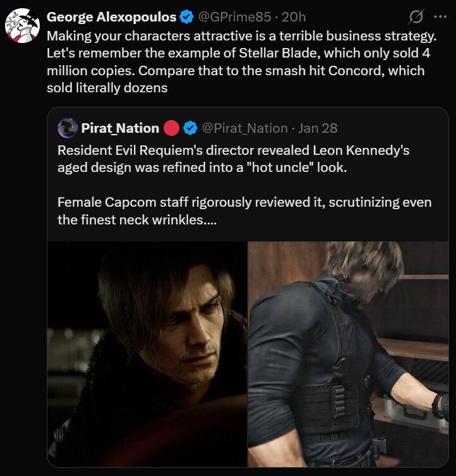Click George Alexopoulos's profile avatar
This screenshot has width=456, height=476.
[x=22, y=26]
